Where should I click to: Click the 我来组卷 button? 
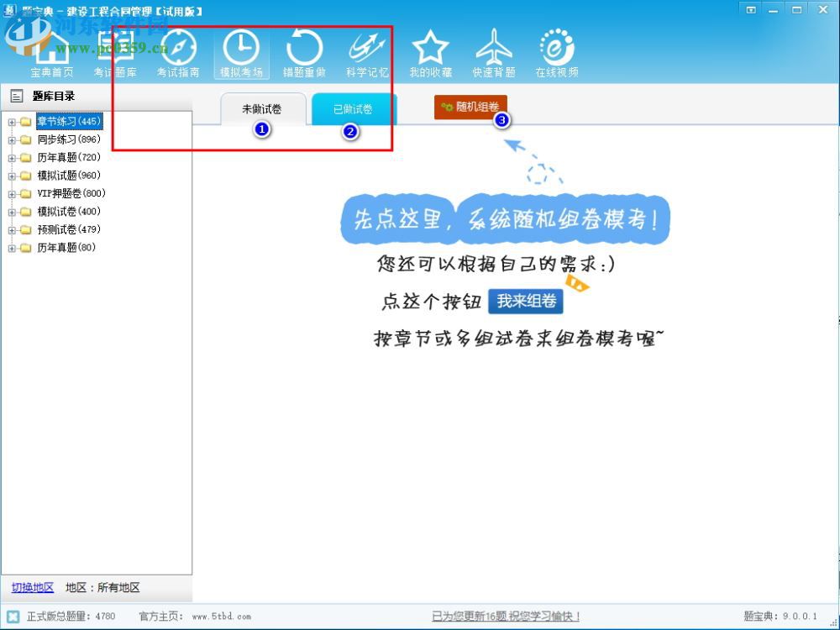pos(527,301)
